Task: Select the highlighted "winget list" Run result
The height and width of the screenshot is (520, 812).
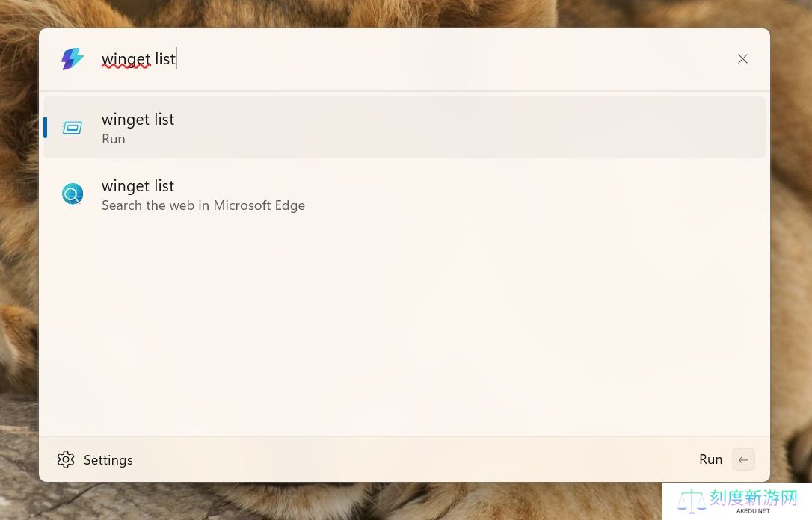Action: point(404,127)
